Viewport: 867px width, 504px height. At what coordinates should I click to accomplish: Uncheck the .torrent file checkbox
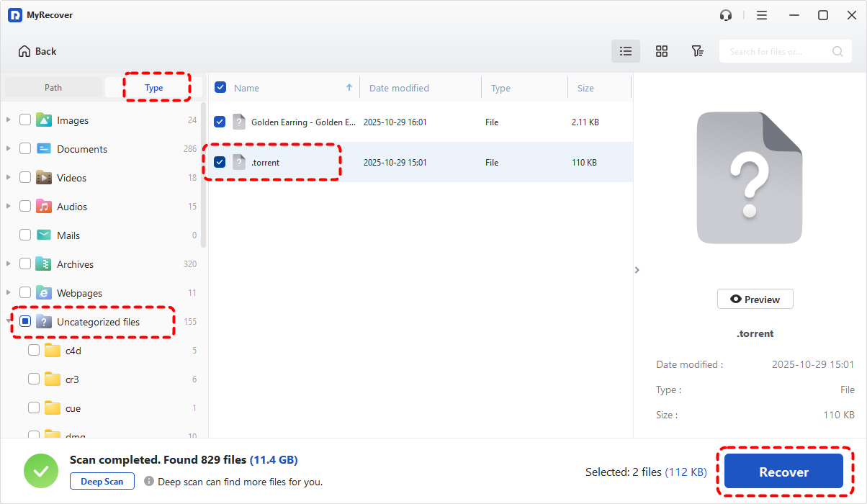coord(220,162)
